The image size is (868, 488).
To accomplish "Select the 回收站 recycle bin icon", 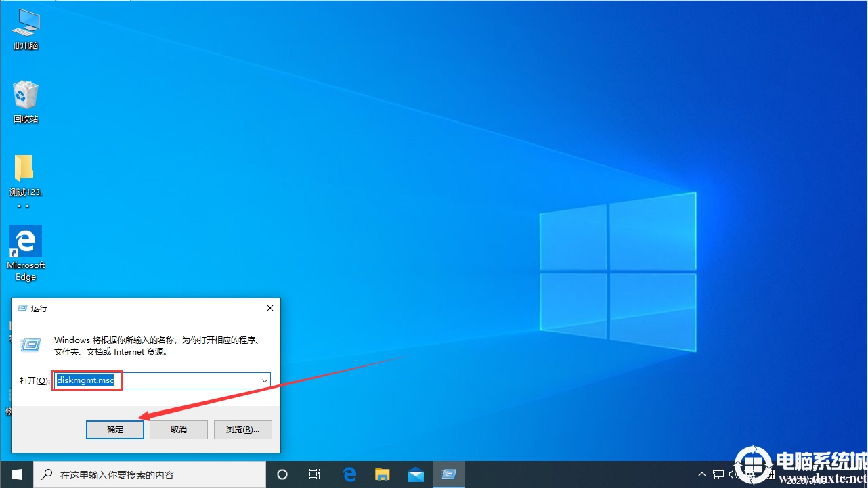I will [26, 102].
